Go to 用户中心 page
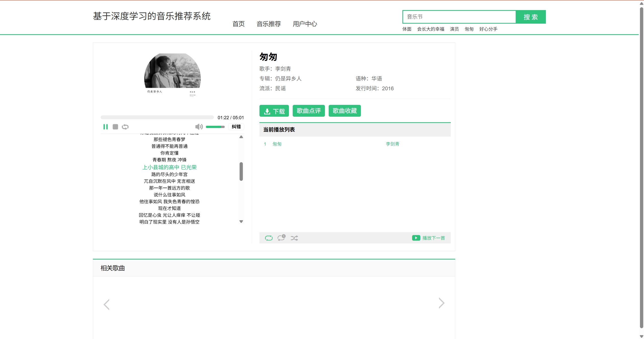The image size is (644, 339). click(x=305, y=24)
